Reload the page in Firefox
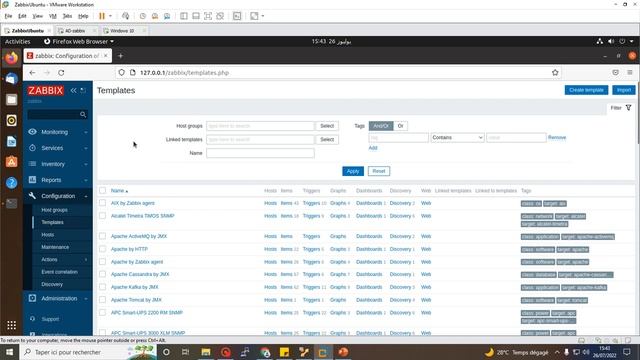 tap(61, 73)
